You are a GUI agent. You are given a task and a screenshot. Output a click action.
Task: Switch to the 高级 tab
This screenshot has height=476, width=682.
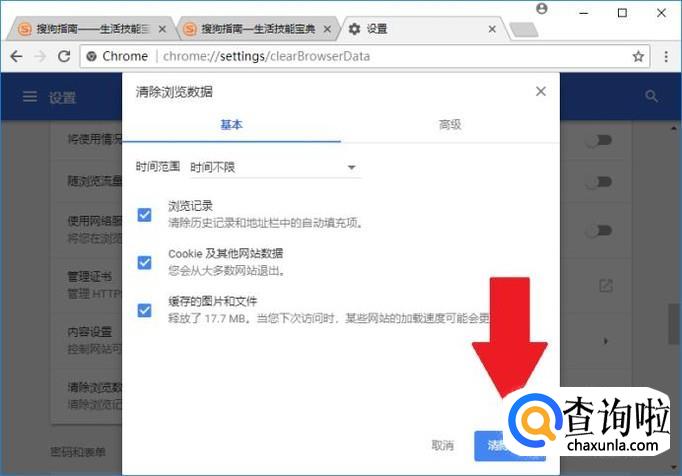pos(450,125)
